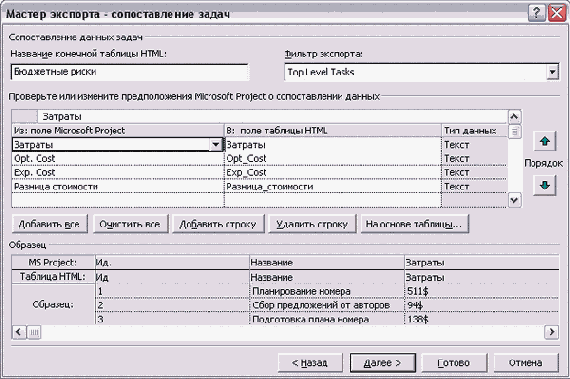The image size is (570, 379).
Task: Go back with the Назад button
Action: (x=310, y=363)
